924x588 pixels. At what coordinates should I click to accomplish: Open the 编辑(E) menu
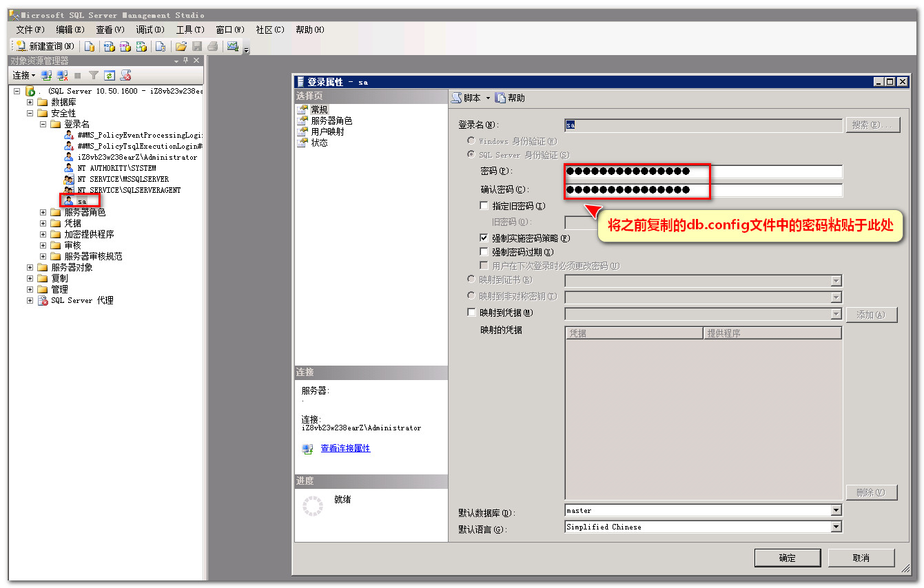tap(70, 30)
